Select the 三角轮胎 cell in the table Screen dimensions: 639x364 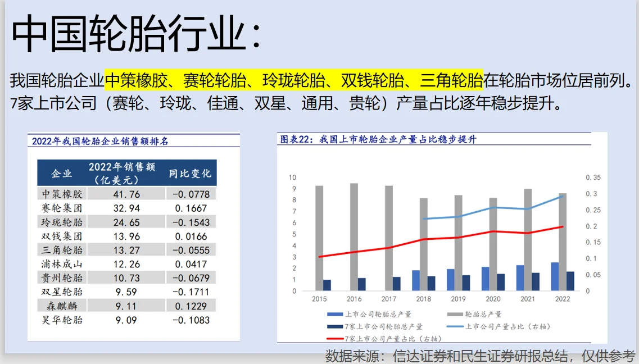[62, 250]
